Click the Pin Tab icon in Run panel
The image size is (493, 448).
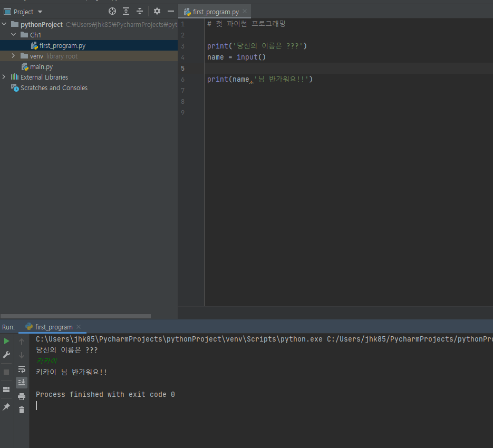pos(6,407)
